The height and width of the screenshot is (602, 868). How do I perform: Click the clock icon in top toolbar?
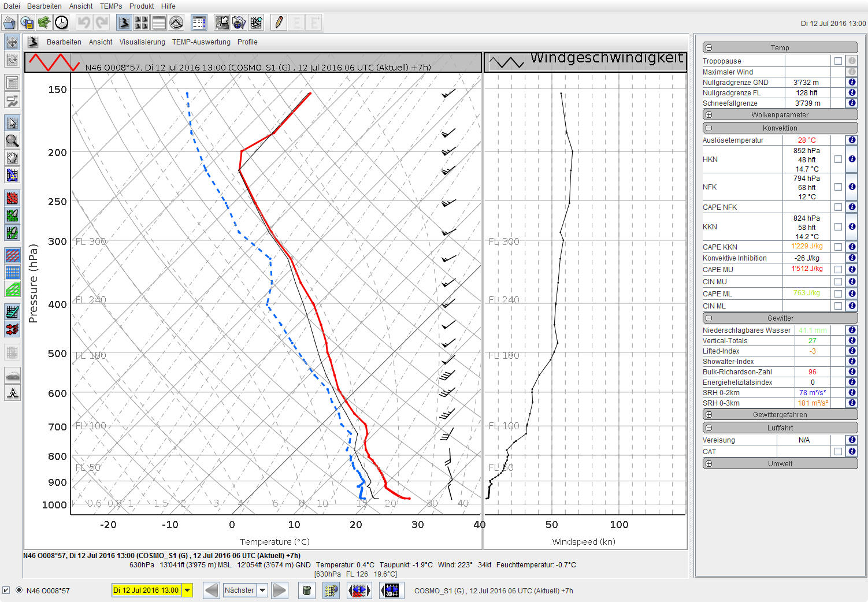[61, 23]
